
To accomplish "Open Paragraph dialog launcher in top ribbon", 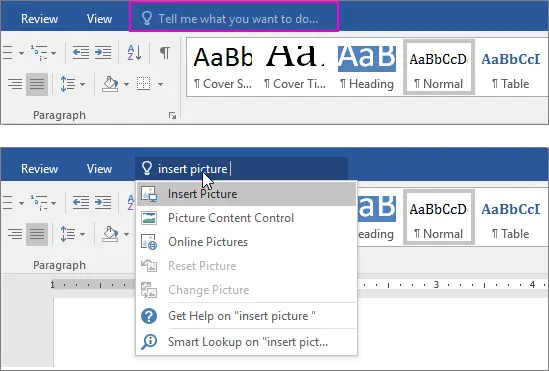I will click(172, 116).
